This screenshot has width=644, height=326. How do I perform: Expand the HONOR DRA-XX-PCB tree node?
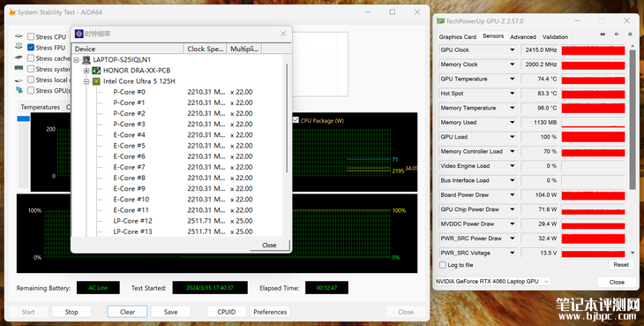86,71
